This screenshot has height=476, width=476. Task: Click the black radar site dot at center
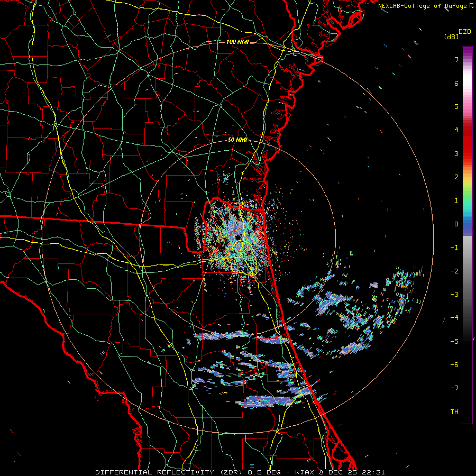(x=237, y=237)
